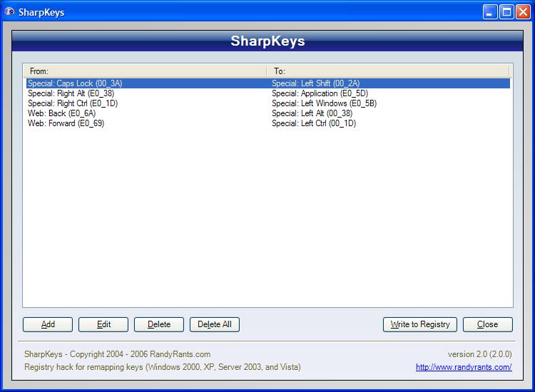
Task: Click Special: Application (E0_5D) target entry
Action: pos(320,93)
